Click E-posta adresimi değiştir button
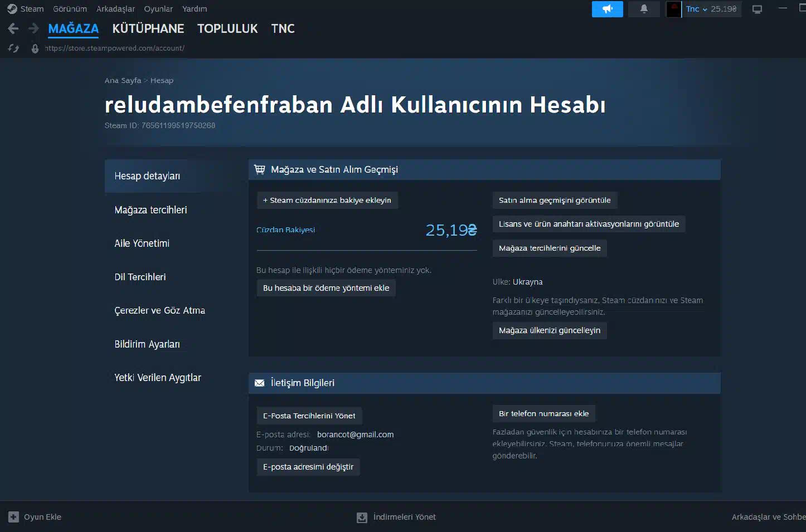Viewport: 806px width, 532px height. 308,467
